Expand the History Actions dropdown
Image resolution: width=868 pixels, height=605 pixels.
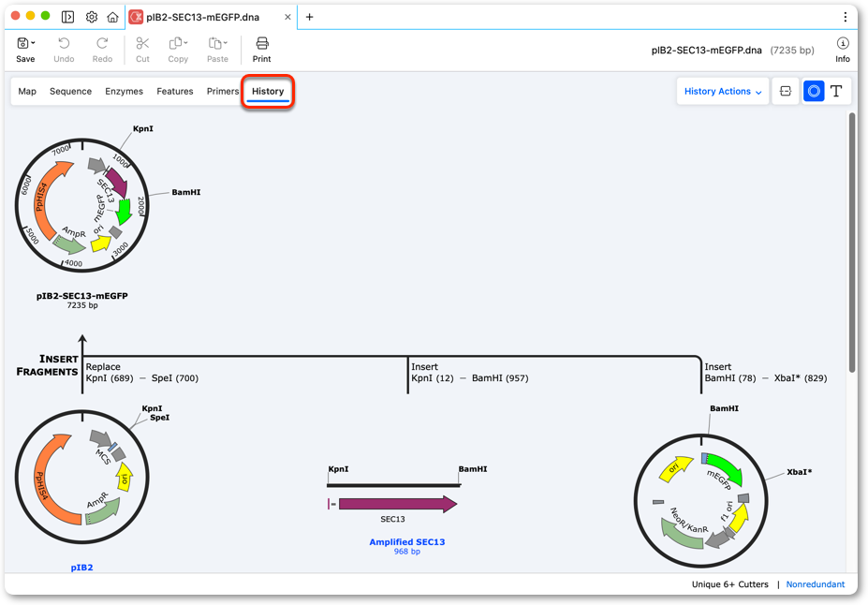pyautogui.click(x=723, y=92)
